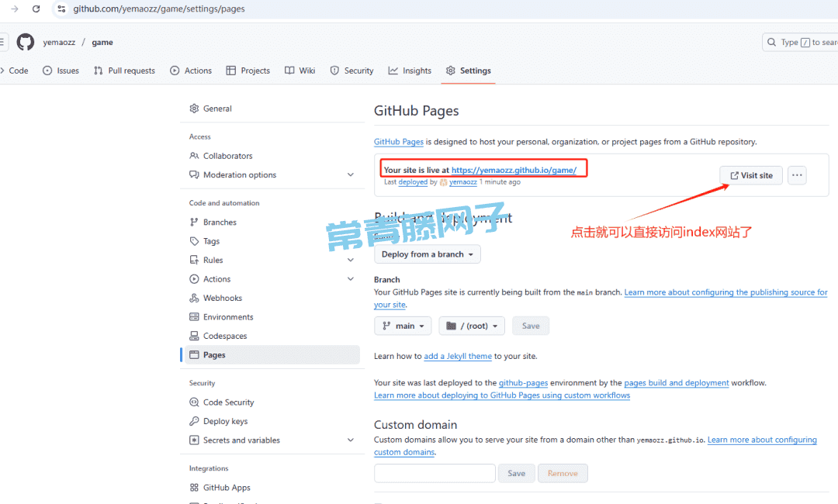Open pages build and deployment workflow link

[x=677, y=383]
